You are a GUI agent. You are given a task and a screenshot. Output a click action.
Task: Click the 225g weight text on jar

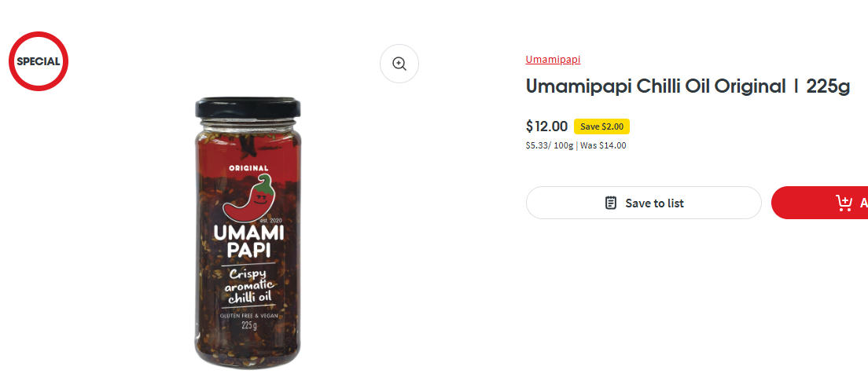[249, 325]
